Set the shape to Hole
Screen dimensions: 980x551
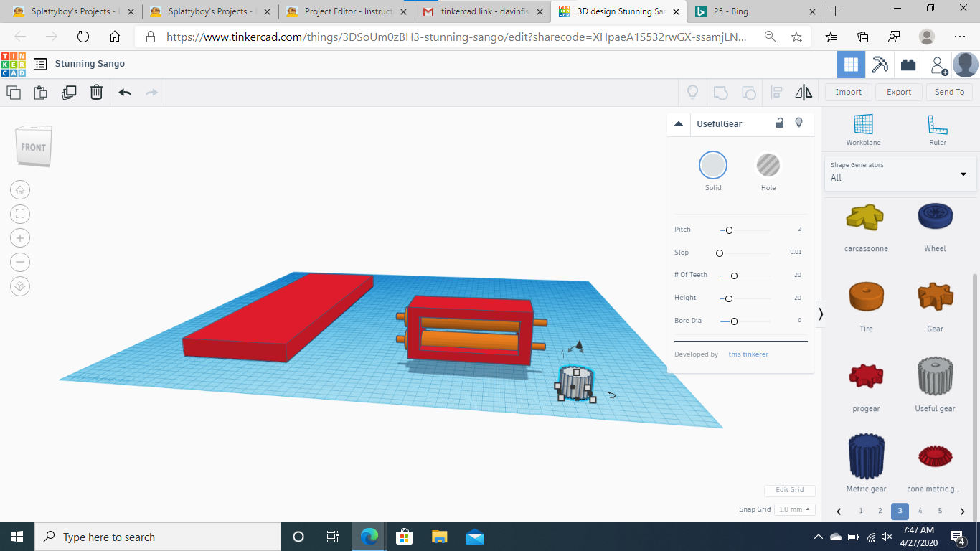pos(768,166)
